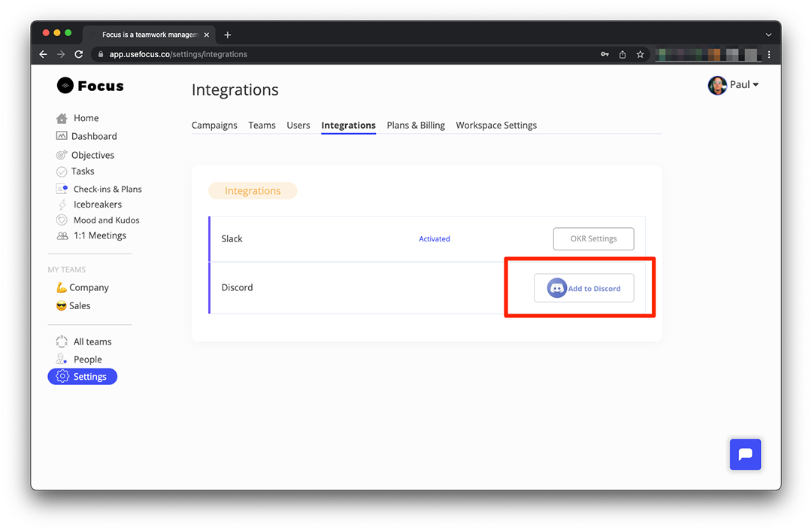Click the Objectives target icon

click(62, 155)
